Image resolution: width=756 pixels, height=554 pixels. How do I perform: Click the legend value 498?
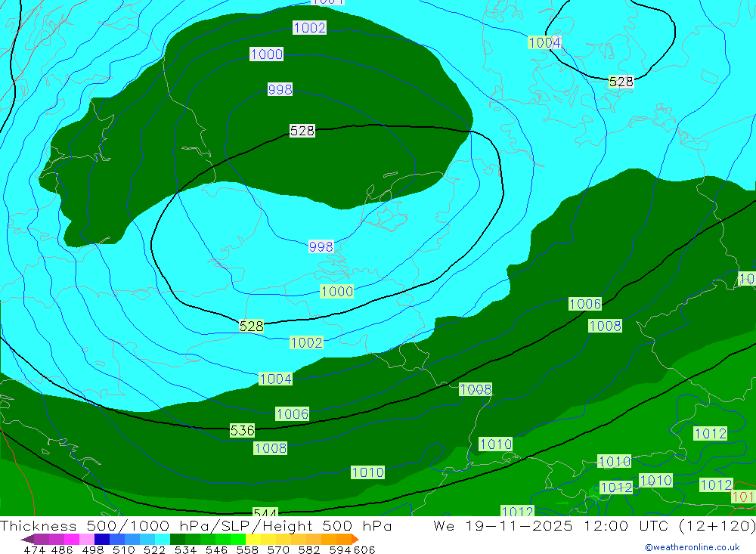click(92, 549)
